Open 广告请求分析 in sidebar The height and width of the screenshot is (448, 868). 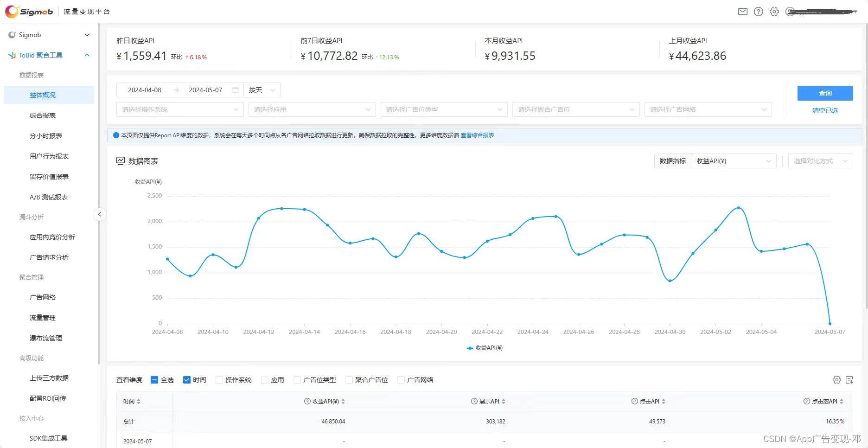coord(49,257)
